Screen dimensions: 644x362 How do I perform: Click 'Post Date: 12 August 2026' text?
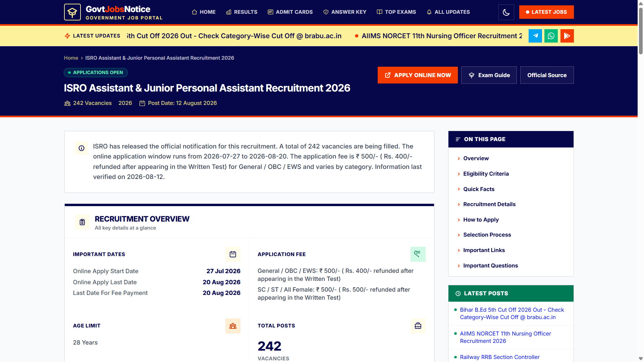click(x=182, y=103)
